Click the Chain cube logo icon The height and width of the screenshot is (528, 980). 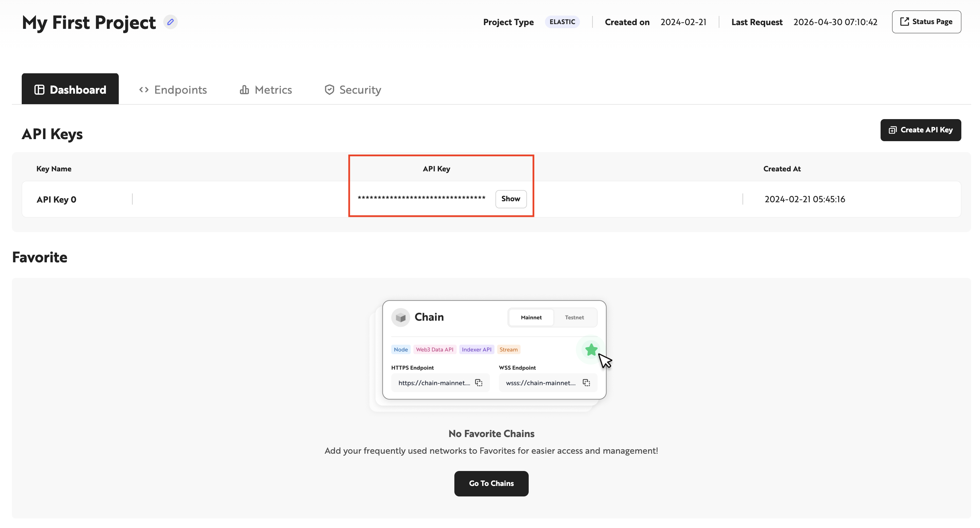(401, 317)
